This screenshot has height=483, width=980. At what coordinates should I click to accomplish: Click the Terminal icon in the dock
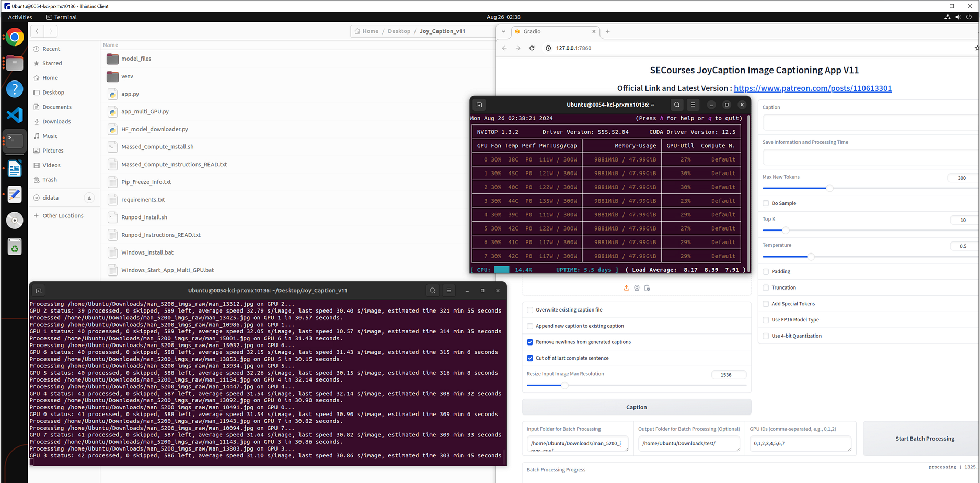point(15,141)
